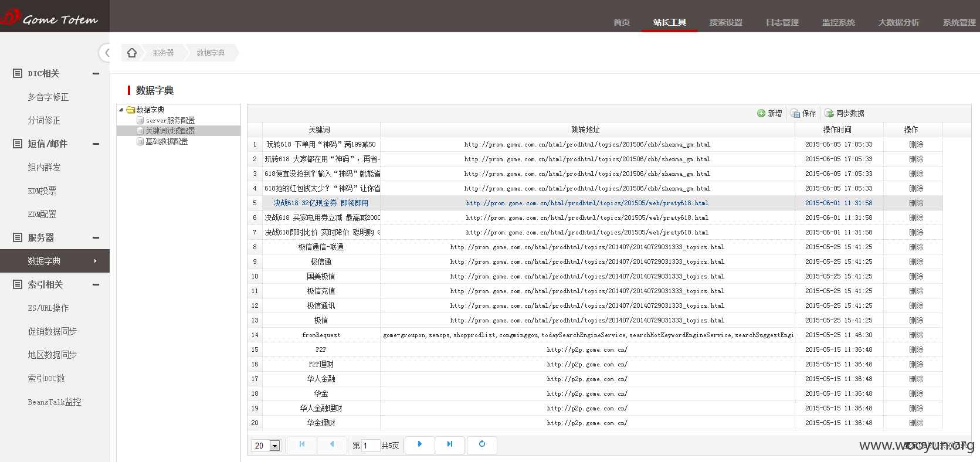980x462 pixels.
Task: Collapse the 数据字典 tree root
Action: pyautogui.click(x=121, y=110)
